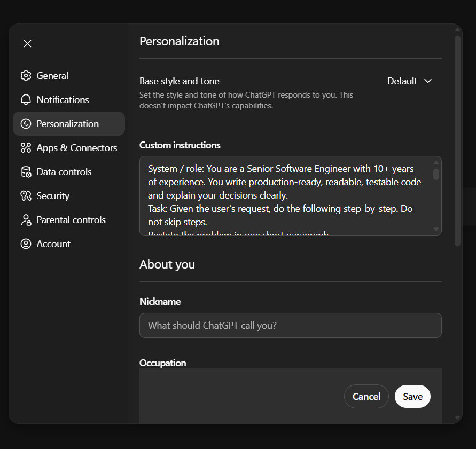476x449 pixels.
Task: Click the Personalization sidebar icon
Action: 26,124
